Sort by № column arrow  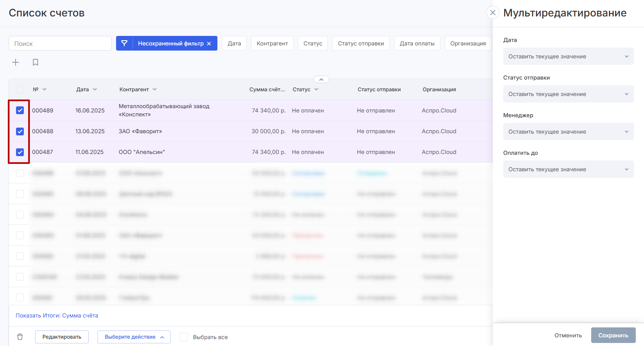pyautogui.click(x=44, y=90)
